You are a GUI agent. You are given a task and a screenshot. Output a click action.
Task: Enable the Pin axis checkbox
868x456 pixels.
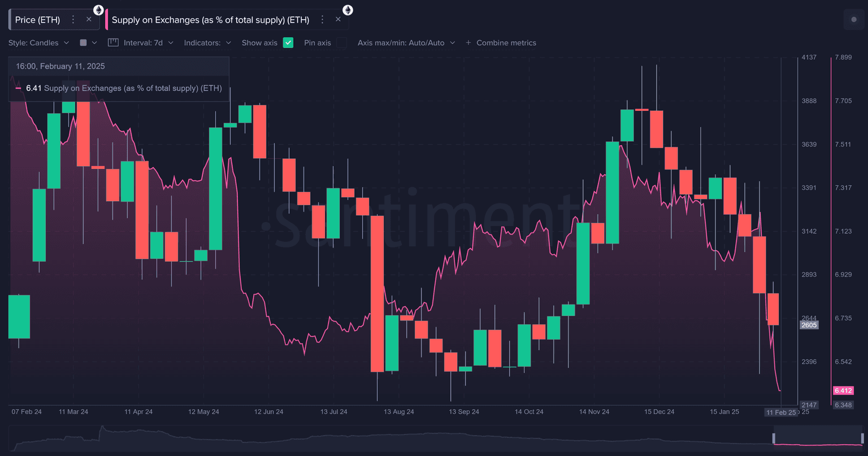click(x=341, y=43)
